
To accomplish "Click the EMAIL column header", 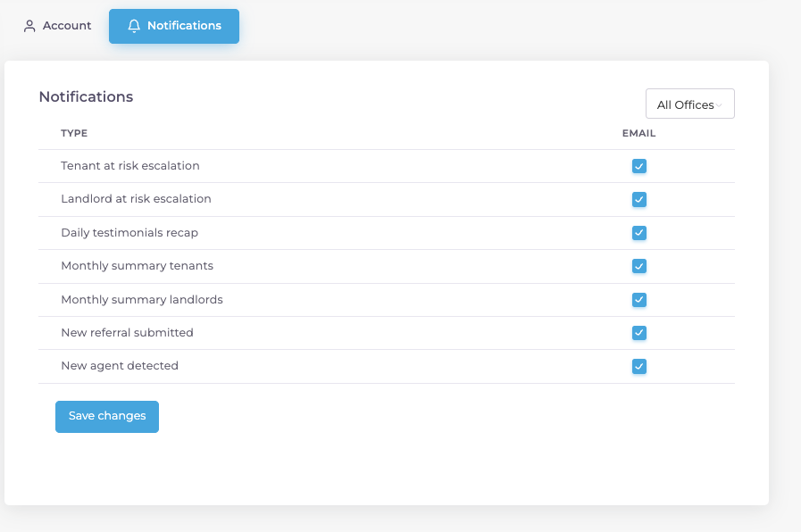I will coord(638,133).
